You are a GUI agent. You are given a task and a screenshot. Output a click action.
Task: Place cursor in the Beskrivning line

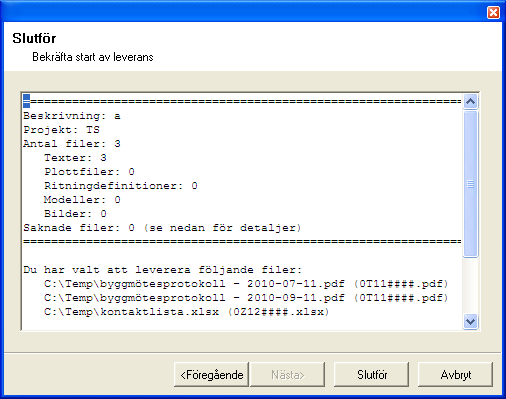tap(72, 116)
